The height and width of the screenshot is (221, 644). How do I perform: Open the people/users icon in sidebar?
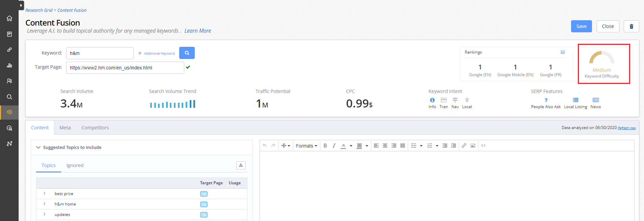(x=9, y=81)
